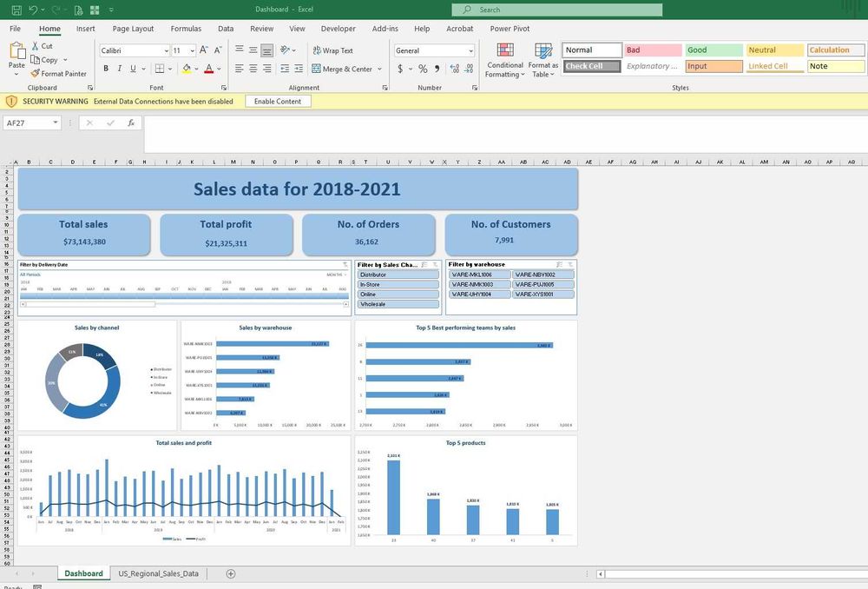Apply the Bad cell style

tap(653, 50)
